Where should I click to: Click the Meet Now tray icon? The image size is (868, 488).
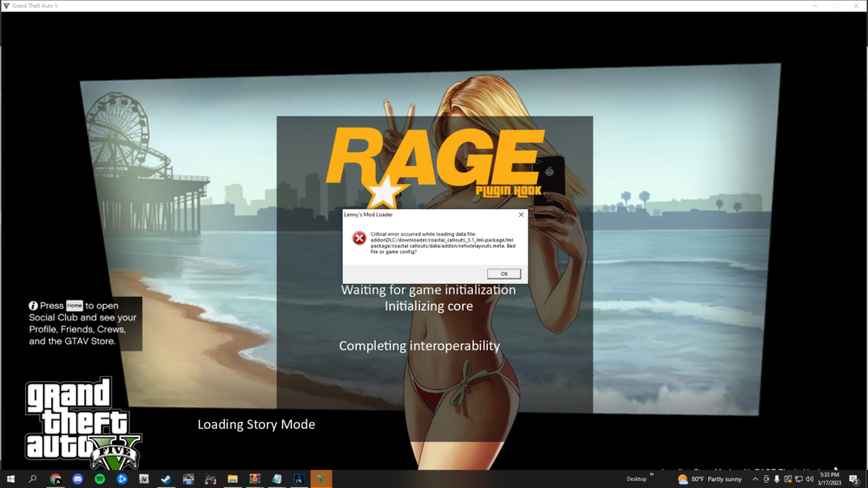click(x=766, y=479)
